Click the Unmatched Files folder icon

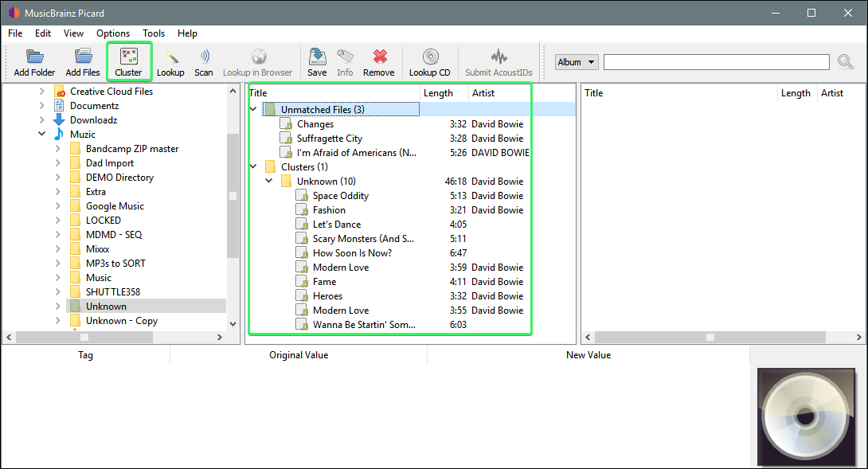click(x=270, y=110)
